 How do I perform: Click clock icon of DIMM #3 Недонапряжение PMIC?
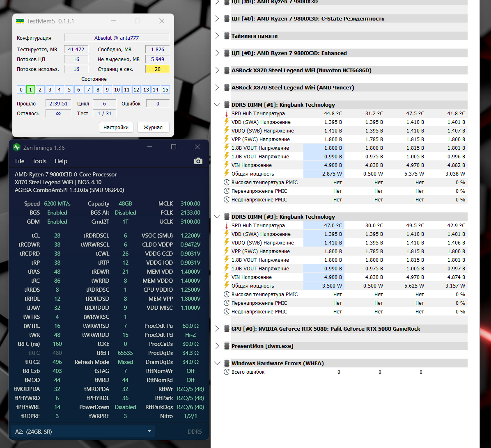click(226, 312)
